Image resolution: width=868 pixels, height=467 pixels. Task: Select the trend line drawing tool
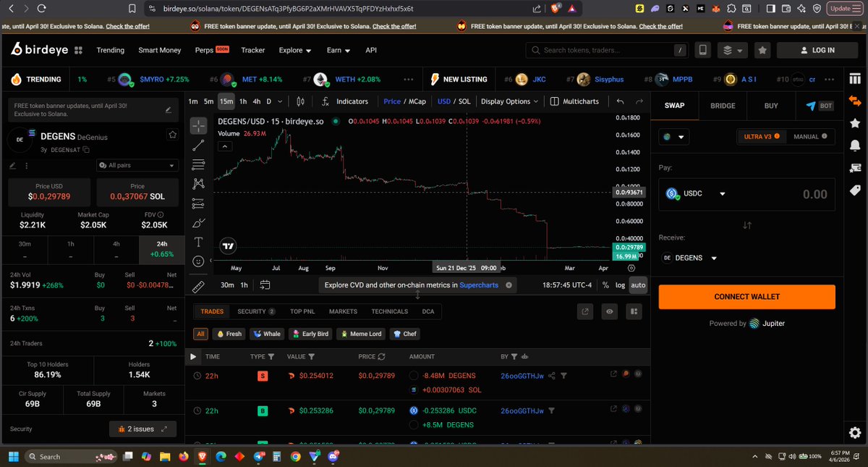198,146
